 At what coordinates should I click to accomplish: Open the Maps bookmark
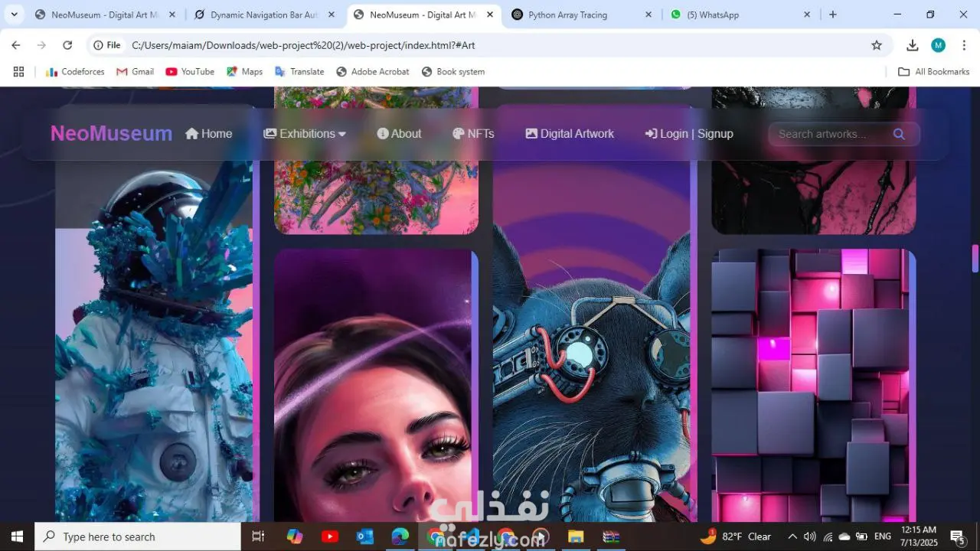coord(244,72)
